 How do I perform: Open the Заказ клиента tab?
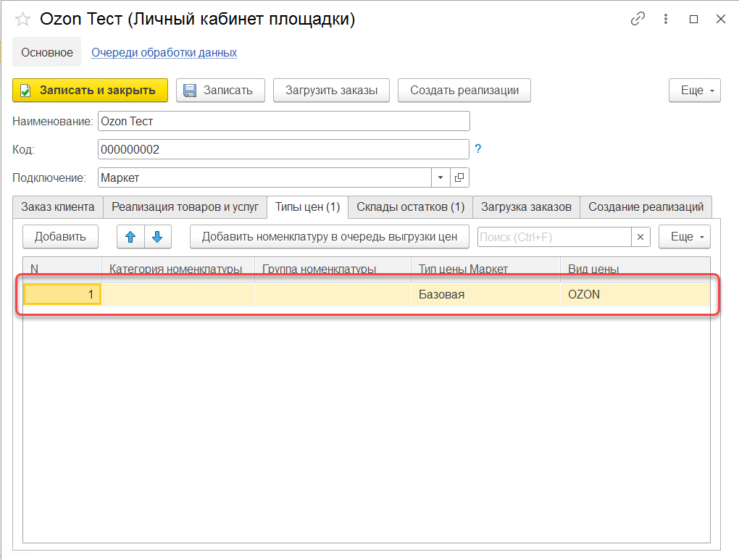pyautogui.click(x=57, y=207)
